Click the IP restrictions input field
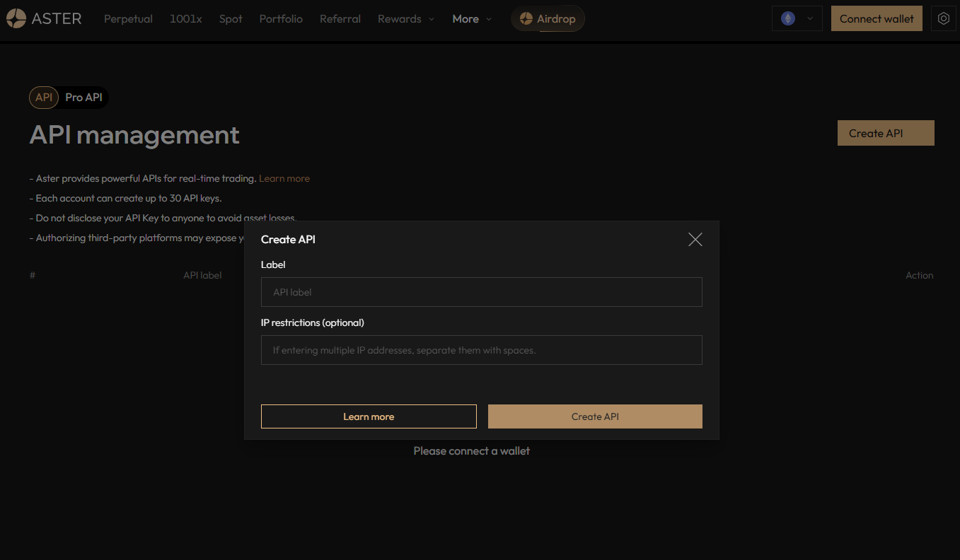This screenshot has width=960, height=560. tap(481, 350)
